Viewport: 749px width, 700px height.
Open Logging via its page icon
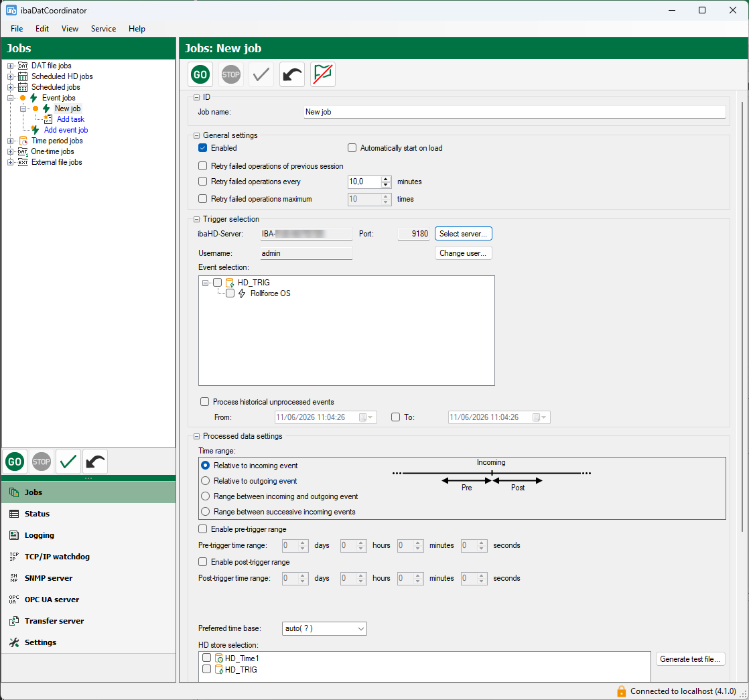click(14, 535)
